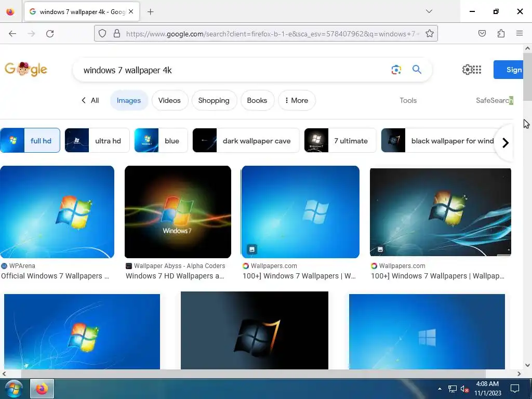
Task: Switch to the Shopping tab
Action: (214, 100)
